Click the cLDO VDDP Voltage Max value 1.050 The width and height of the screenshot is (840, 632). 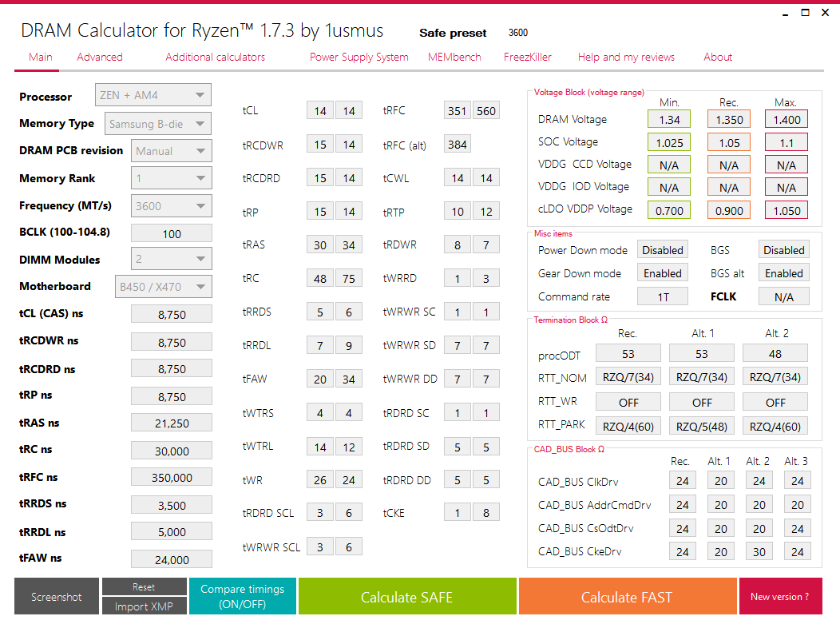[x=787, y=210]
